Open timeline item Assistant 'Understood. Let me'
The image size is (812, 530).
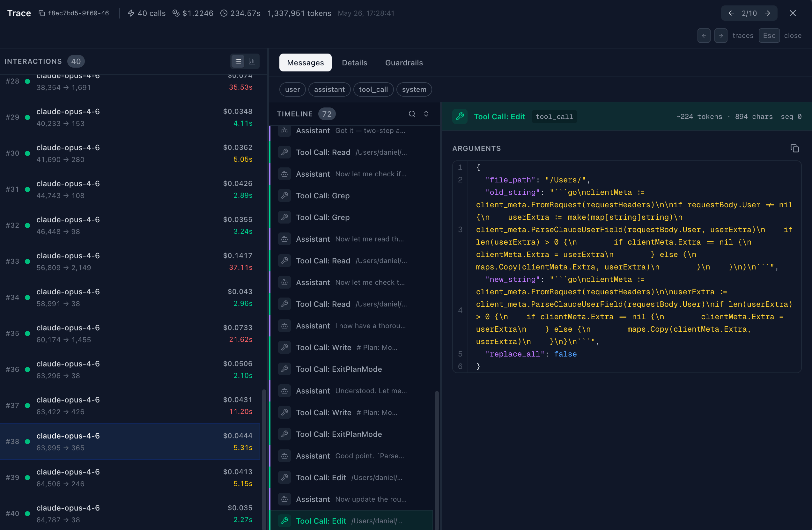351,391
